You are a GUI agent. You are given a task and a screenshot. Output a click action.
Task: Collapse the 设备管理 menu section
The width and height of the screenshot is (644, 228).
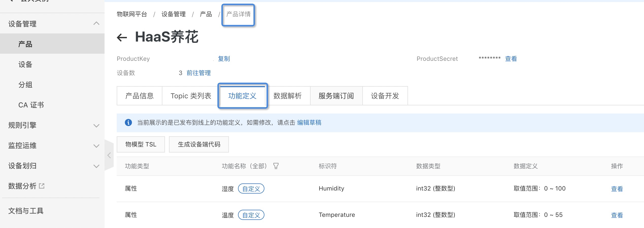96,24
